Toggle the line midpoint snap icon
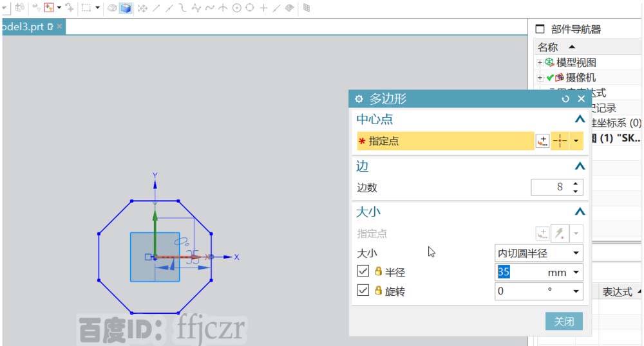Screen dimensions: 644x346 pyautogui.click(x=169, y=8)
